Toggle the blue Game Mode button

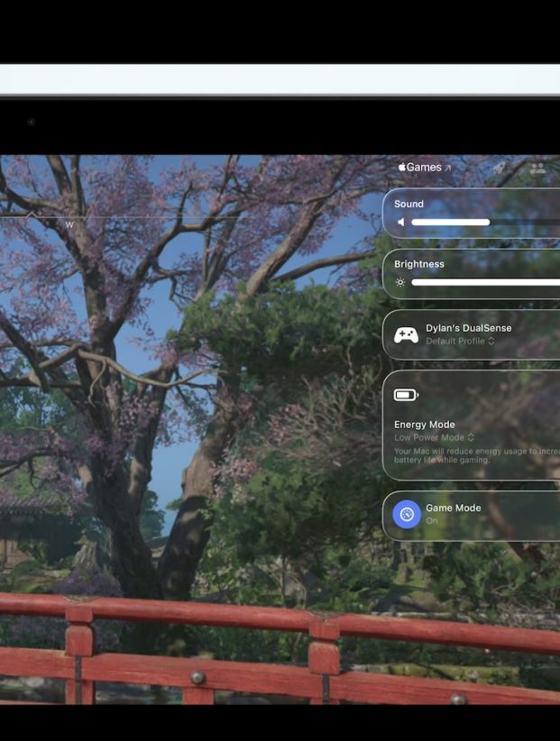click(407, 515)
